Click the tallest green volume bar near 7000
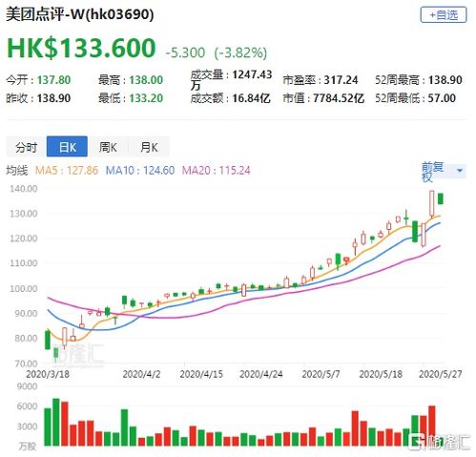The image size is (476, 457). point(56,422)
